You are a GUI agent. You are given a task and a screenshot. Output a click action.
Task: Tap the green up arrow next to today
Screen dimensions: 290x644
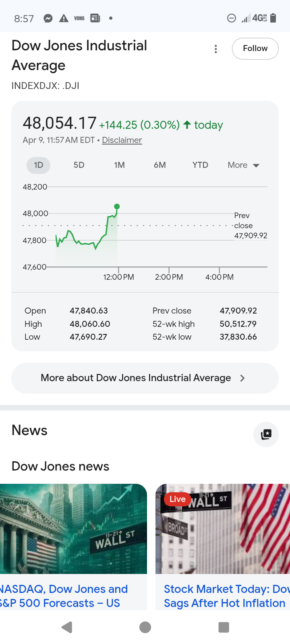click(187, 125)
